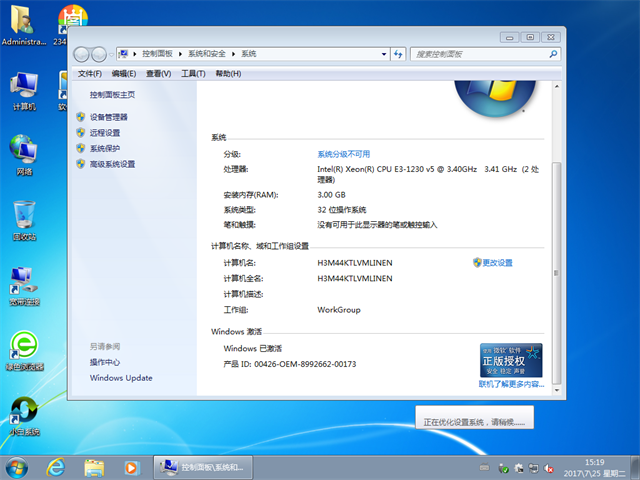Open the 编辑(E) menu
This screenshot has height=480, width=640.
pyautogui.click(x=124, y=73)
